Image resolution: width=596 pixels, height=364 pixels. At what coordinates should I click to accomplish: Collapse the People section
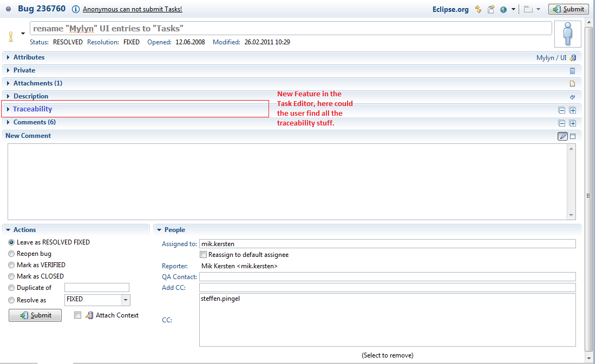point(159,230)
